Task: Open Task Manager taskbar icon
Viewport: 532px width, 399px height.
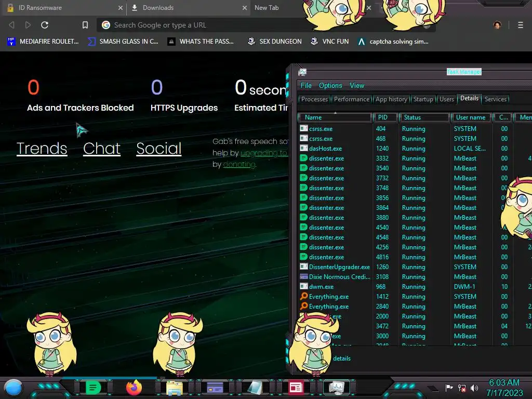Action: point(337,388)
